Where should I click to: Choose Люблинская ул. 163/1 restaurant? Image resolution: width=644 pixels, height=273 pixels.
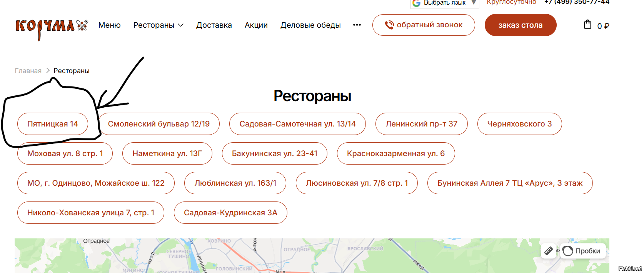pos(235,183)
